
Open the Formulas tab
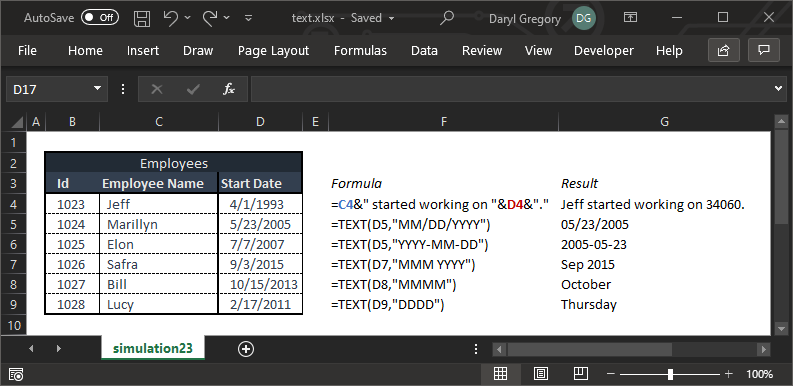(x=360, y=51)
